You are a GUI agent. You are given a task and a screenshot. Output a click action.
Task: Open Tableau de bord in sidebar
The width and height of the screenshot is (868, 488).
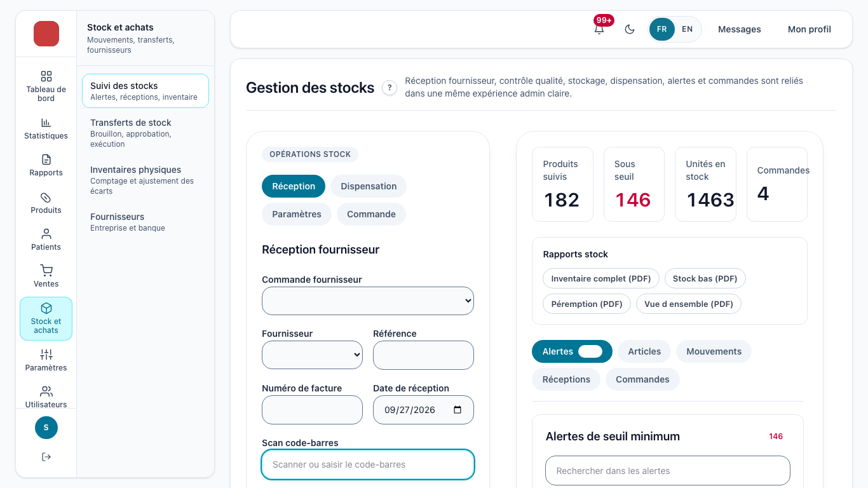pos(46,86)
